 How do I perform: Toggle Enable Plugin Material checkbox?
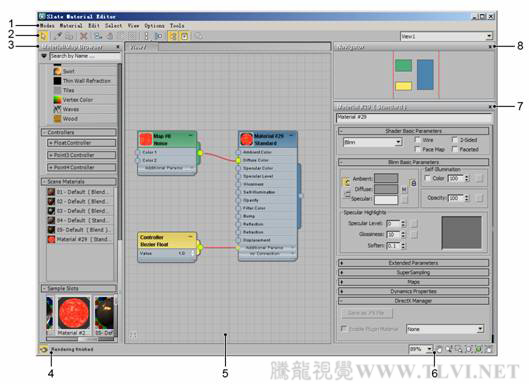(x=344, y=328)
